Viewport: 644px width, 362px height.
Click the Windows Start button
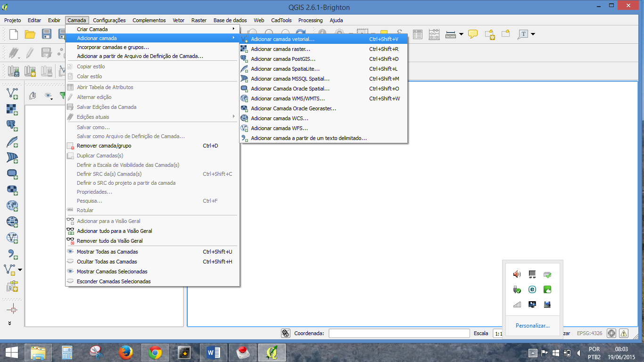[12, 352]
